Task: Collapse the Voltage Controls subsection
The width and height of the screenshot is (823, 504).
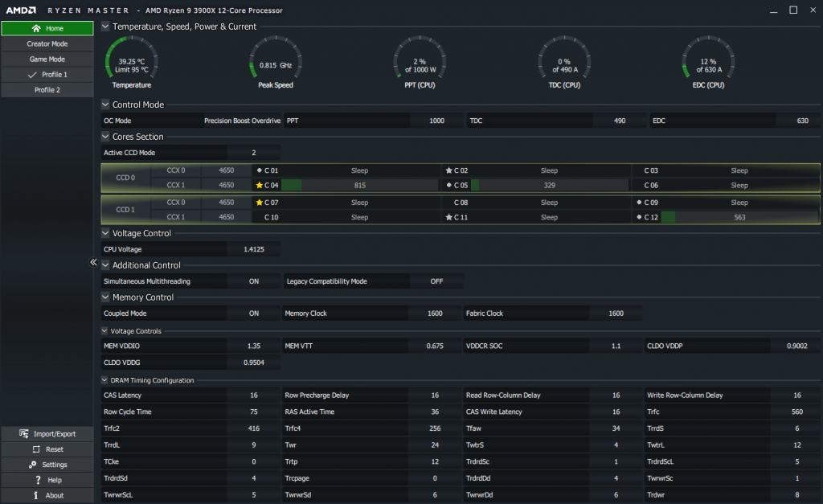Action: click(104, 330)
